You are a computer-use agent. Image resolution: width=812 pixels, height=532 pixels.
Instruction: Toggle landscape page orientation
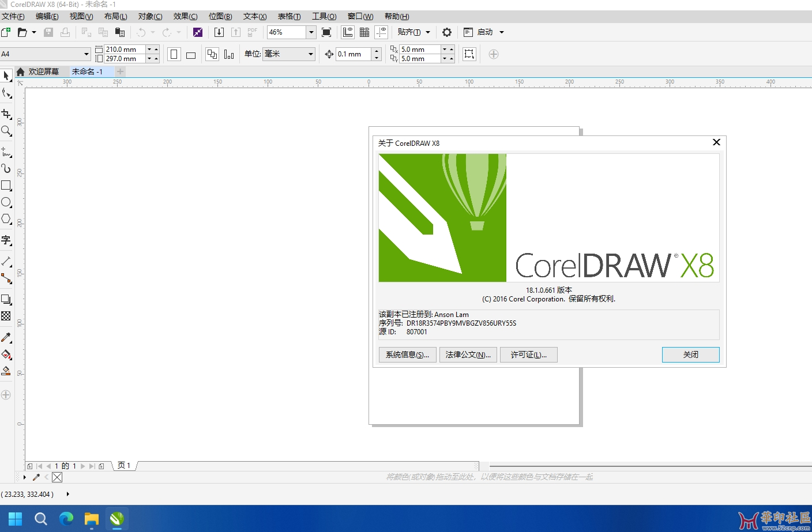191,55
